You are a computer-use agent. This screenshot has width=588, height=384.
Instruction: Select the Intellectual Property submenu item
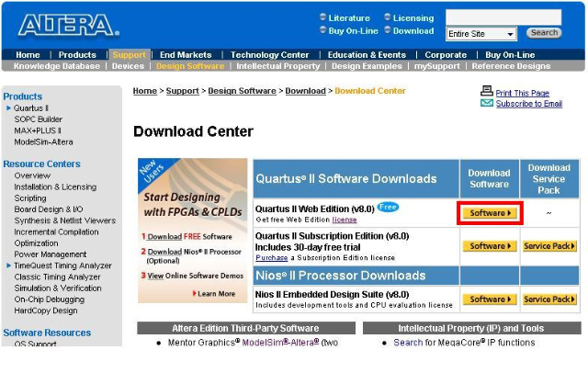pyautogui.click(x=277, y=66)
